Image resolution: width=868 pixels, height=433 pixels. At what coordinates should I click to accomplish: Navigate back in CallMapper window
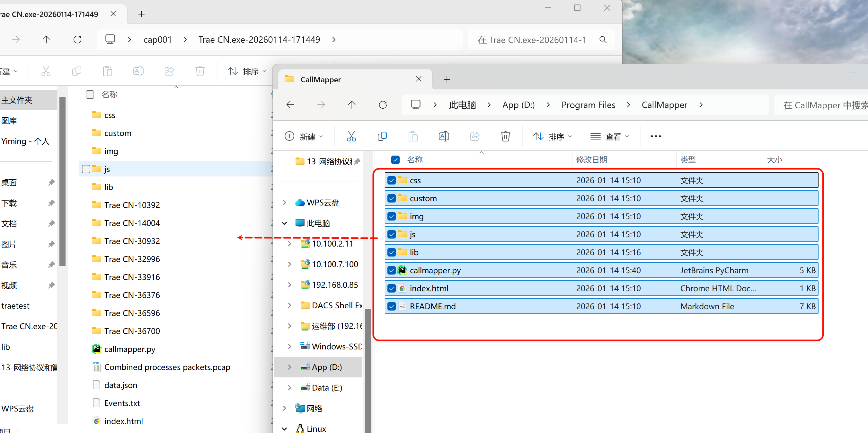coord(290,105)
